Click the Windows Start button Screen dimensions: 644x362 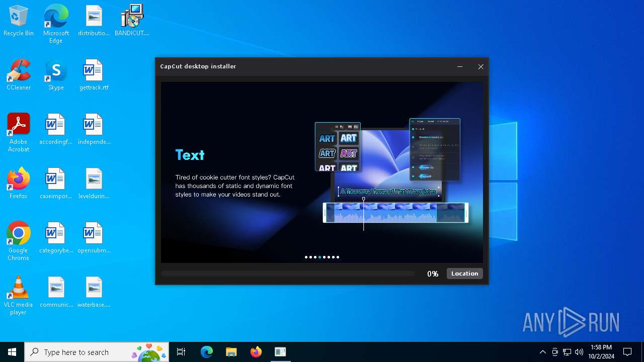pyautogui.click(x=12, y=352)
